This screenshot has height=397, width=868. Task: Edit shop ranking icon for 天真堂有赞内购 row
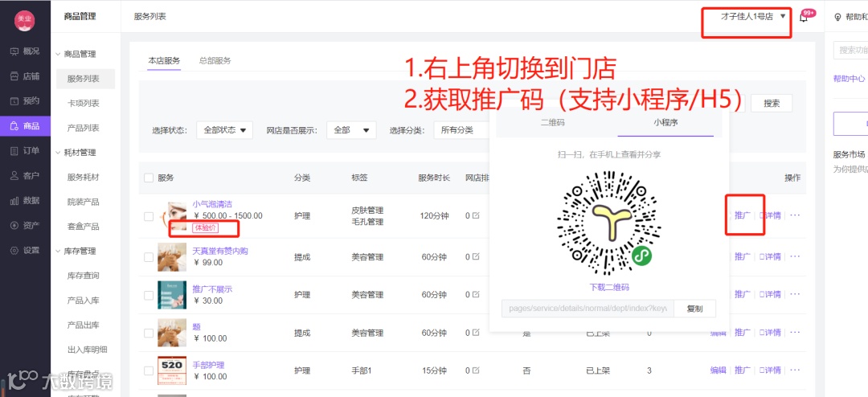click(476, 257)
